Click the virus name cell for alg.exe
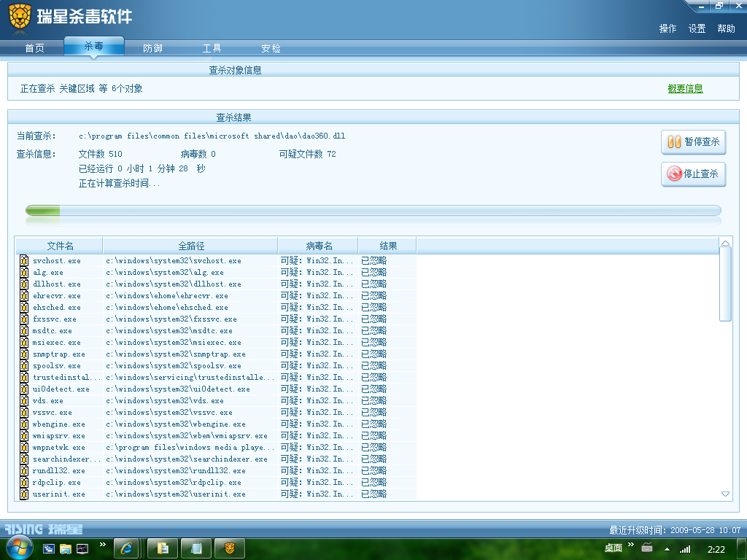Viewport: 747px width, 560px height. [317, 273]
